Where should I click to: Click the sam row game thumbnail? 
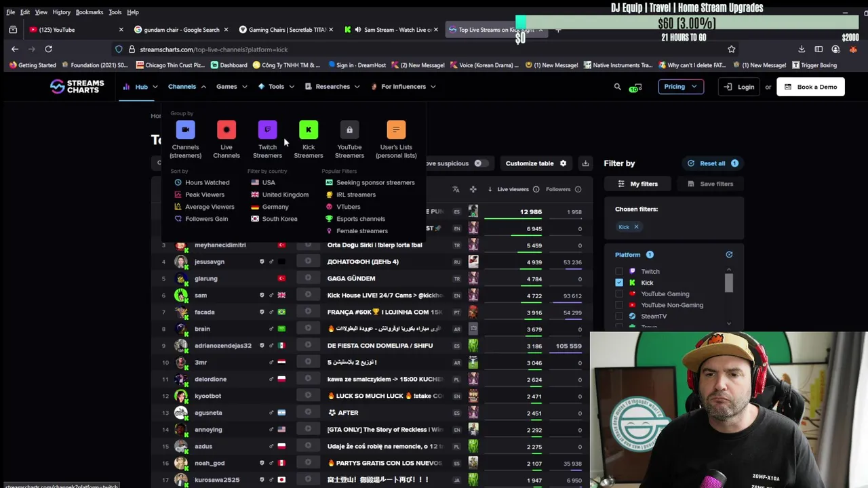pos(473,296)
